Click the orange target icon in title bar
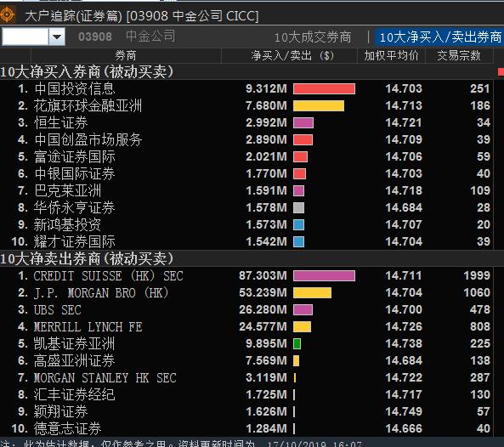 pos(8,14)
